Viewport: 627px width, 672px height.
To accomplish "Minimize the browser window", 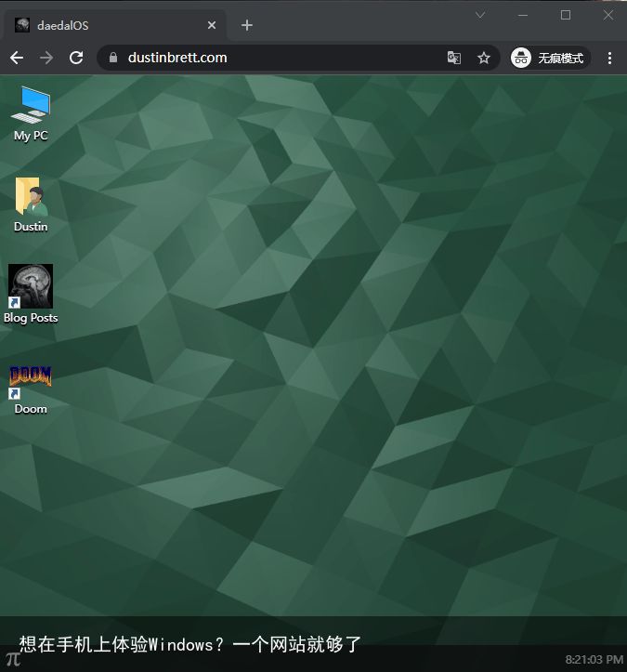I will pyautogui.click(x=523, y=16).
